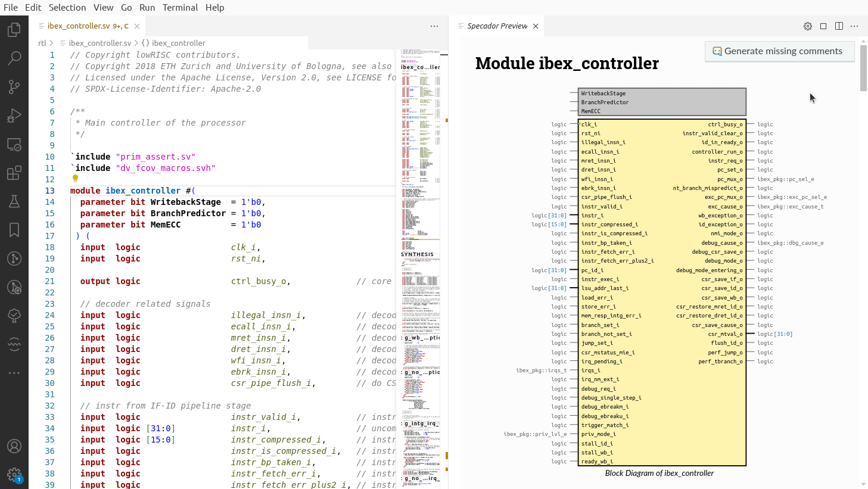
Task: Open the Source Control view
Action: (14, 87)
